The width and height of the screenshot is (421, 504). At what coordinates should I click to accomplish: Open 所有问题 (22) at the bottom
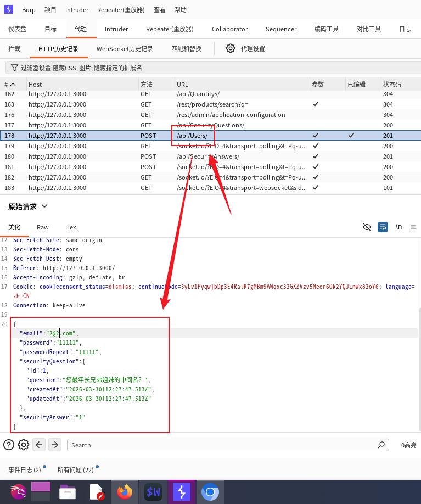pos(75,469)
